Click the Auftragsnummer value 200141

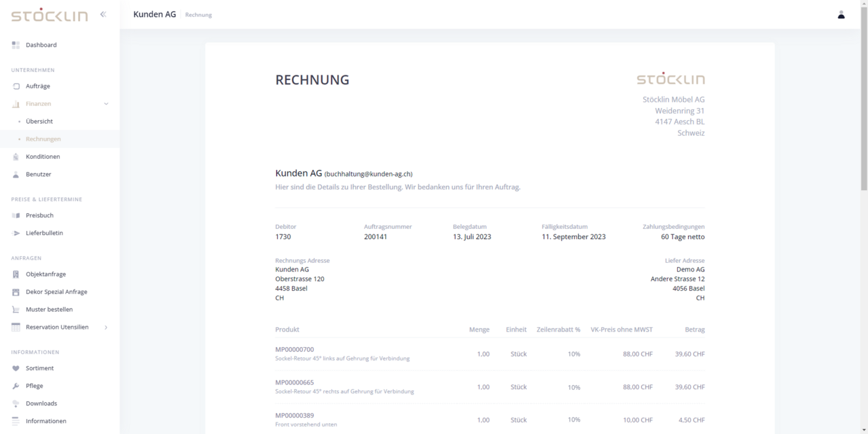click(376, 237)
